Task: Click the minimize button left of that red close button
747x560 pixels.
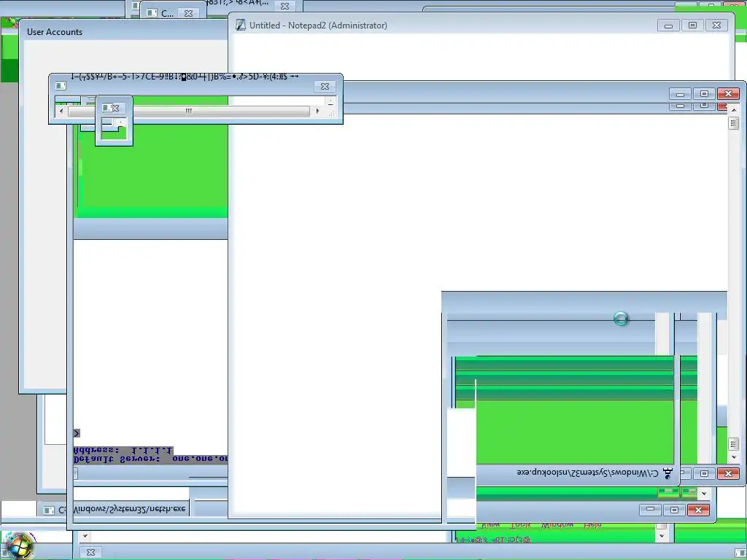Action: pos(680,94)
